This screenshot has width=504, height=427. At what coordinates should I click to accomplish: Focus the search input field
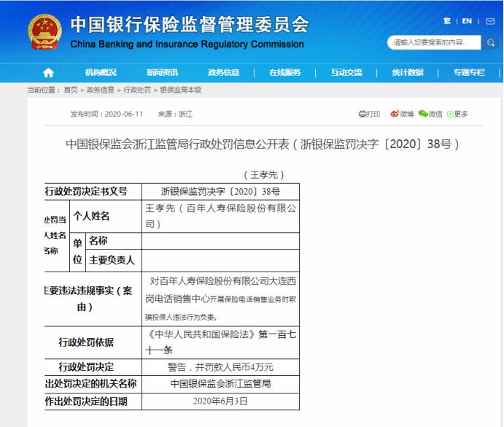pyautogui.click(x=434, y=42)
